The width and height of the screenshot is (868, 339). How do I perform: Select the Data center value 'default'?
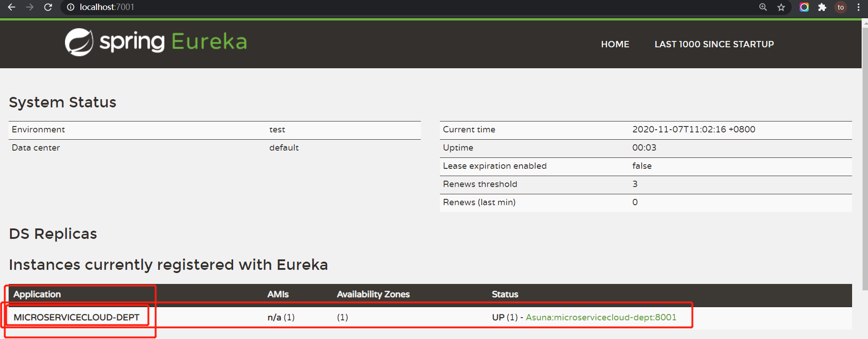pos(284,147)
